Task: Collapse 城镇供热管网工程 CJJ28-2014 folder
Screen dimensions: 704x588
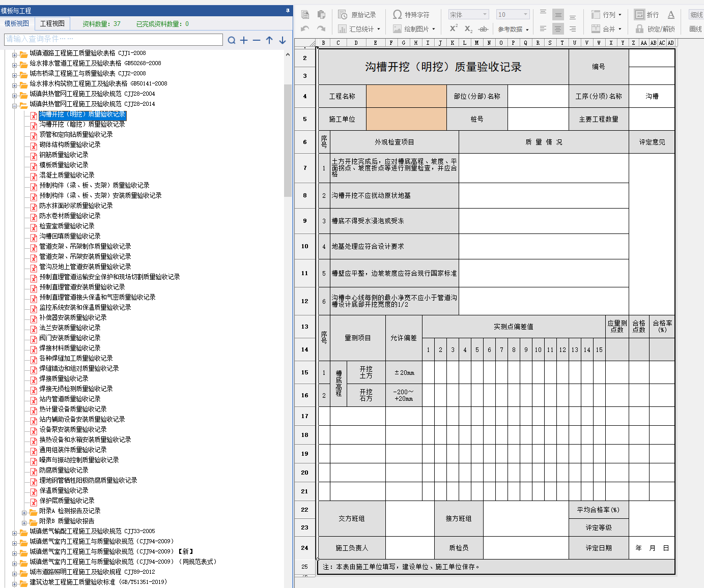Action: [15, 105]
